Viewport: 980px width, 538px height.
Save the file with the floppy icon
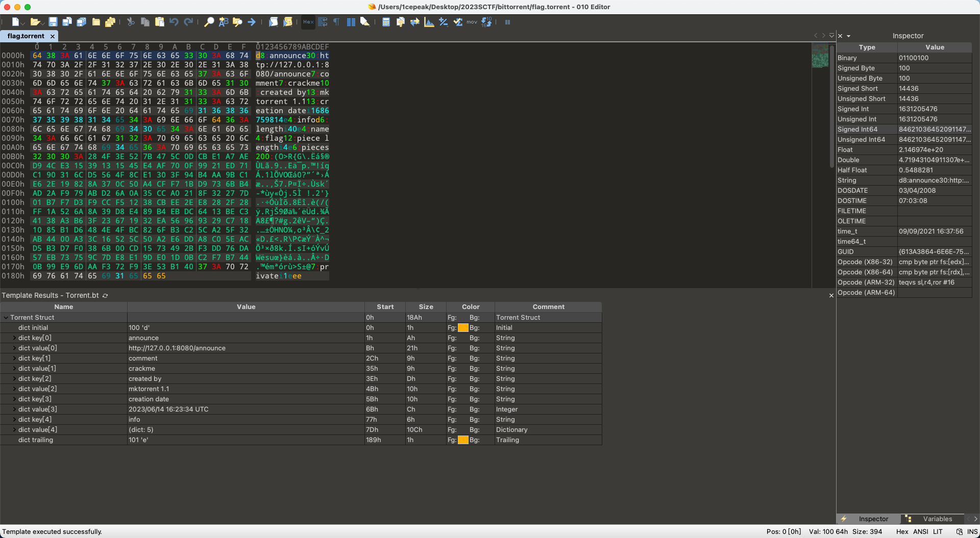(x=53, y=22)
